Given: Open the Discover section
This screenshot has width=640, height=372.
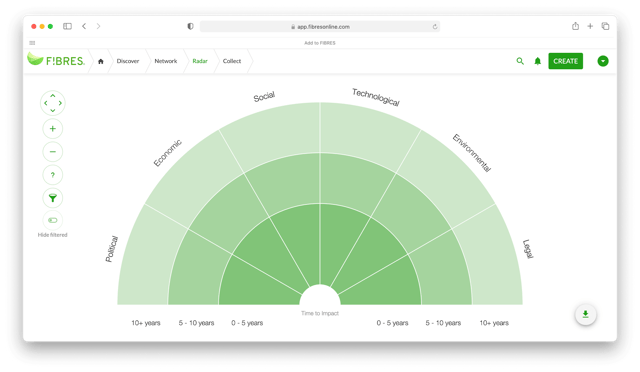Looking at the screenshot, I should point(128,61).
